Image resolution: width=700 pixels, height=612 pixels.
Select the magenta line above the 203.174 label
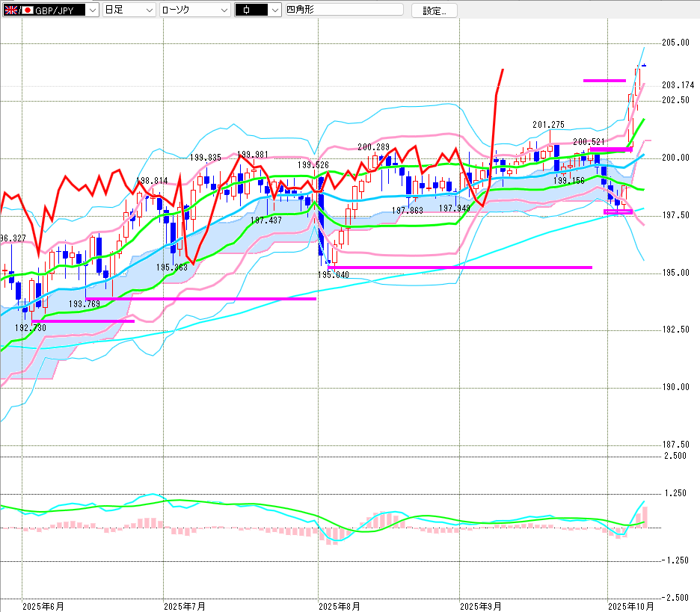coord(604,80)
